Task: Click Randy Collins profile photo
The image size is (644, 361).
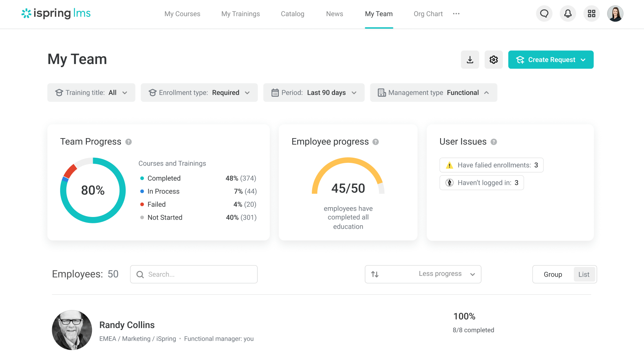Action: (x=72, y=330)
